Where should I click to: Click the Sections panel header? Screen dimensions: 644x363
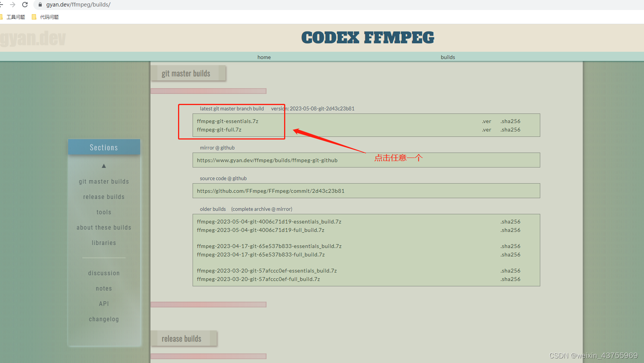104,147
